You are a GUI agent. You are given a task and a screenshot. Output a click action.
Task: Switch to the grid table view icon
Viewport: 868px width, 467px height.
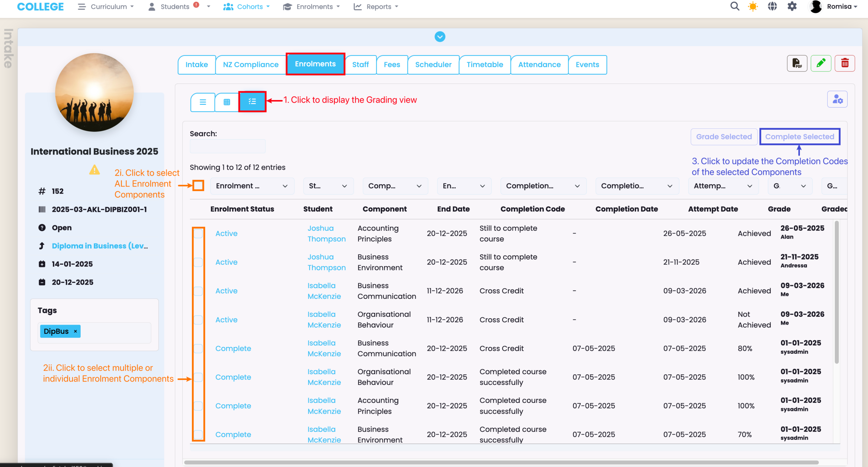point(227,102)
